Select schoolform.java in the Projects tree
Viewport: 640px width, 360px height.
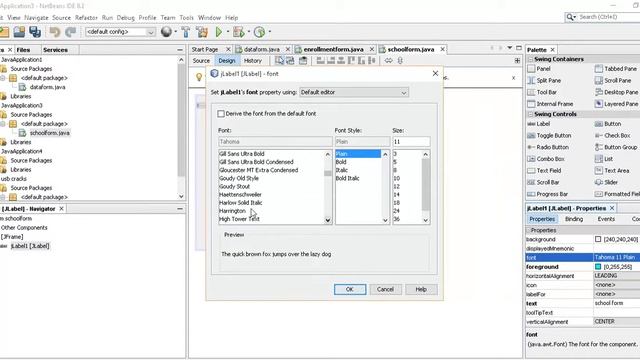pos(49,133)
